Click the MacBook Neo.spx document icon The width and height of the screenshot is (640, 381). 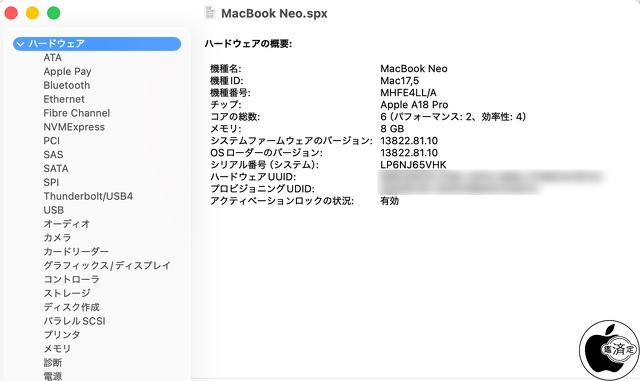pos(210,13)
